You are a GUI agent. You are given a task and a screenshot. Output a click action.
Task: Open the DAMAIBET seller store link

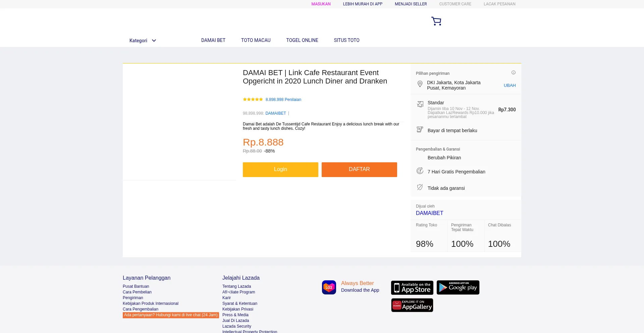click(430, 213)
